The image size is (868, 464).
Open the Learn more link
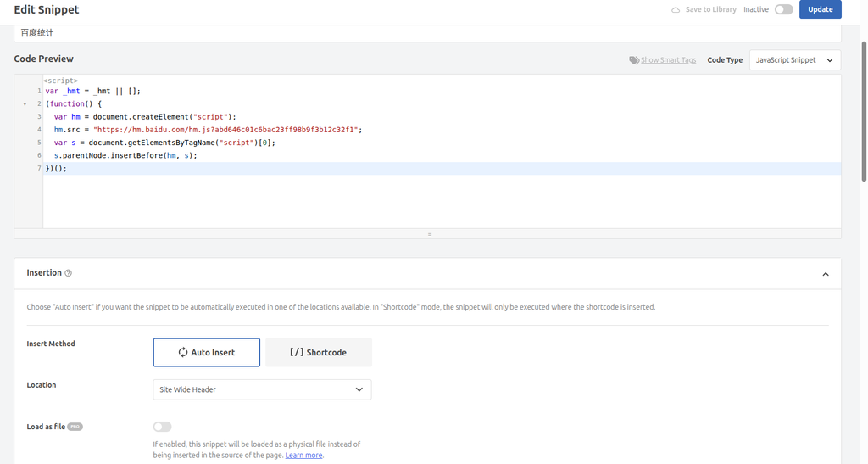(x=303, y=456)
